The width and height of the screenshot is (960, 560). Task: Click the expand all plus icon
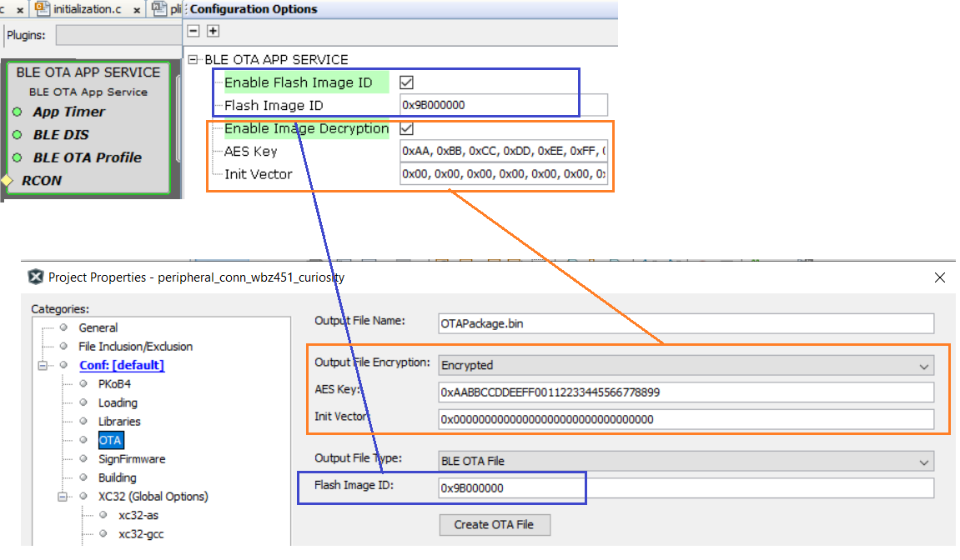tap(213, 31)
